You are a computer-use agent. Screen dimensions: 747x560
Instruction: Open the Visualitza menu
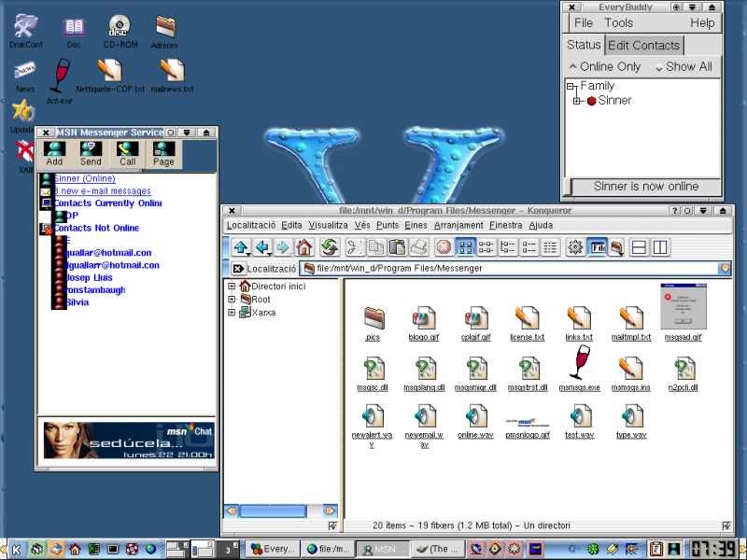(329, 225)
